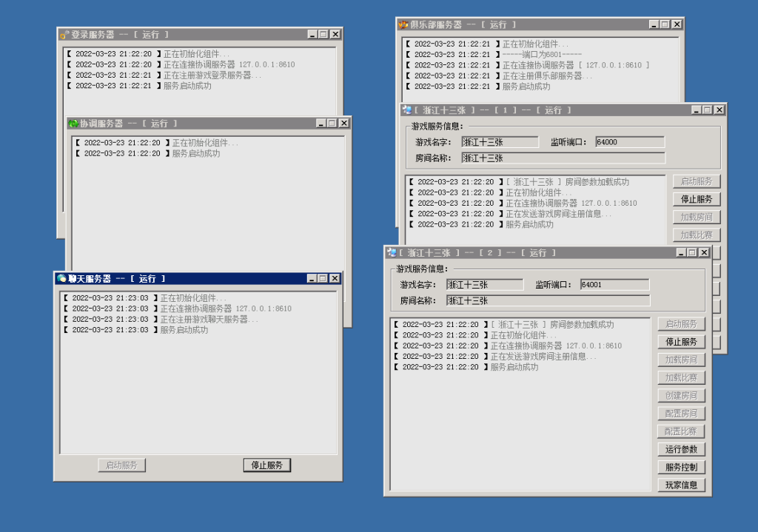Click the 创建房间 create room button
This screenshot has width=758, height=532.
[681, 395]
